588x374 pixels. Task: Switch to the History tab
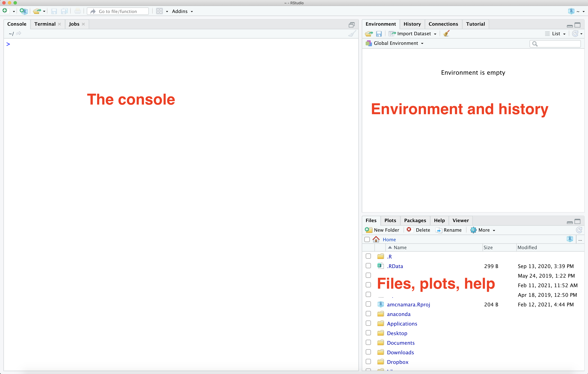(x=412, y=24)
